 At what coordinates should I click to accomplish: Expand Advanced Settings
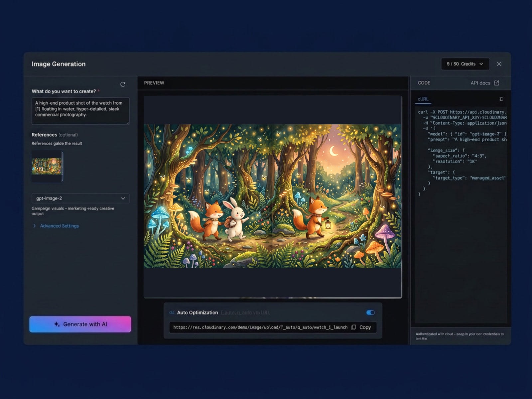[56, 226]
